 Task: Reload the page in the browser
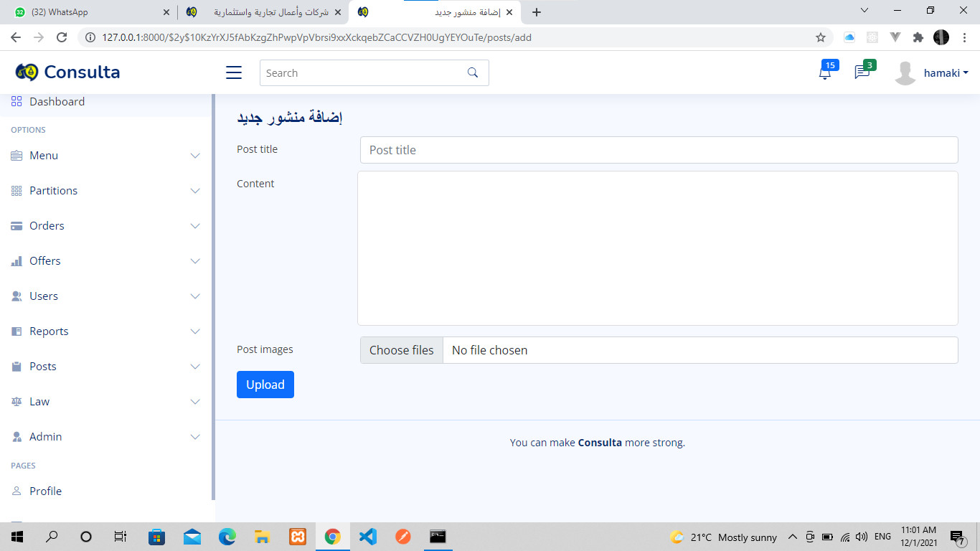coord(62,37)
